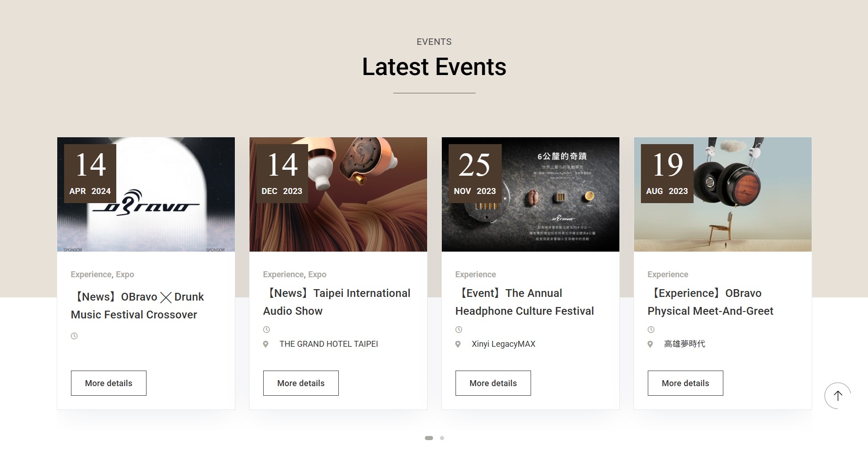
Task: View More details for Annual Headphone Culture Festival
Action: (x=493, y=383)
